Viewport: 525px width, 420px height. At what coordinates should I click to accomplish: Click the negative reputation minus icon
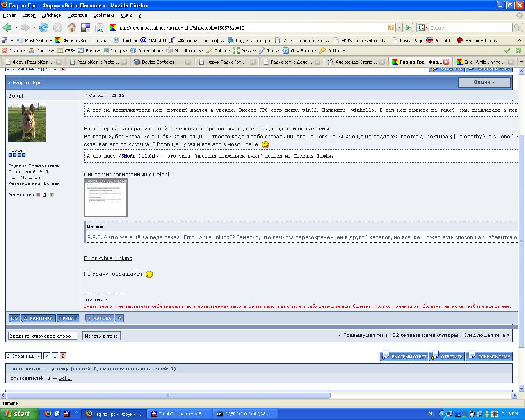click(38, 195)
